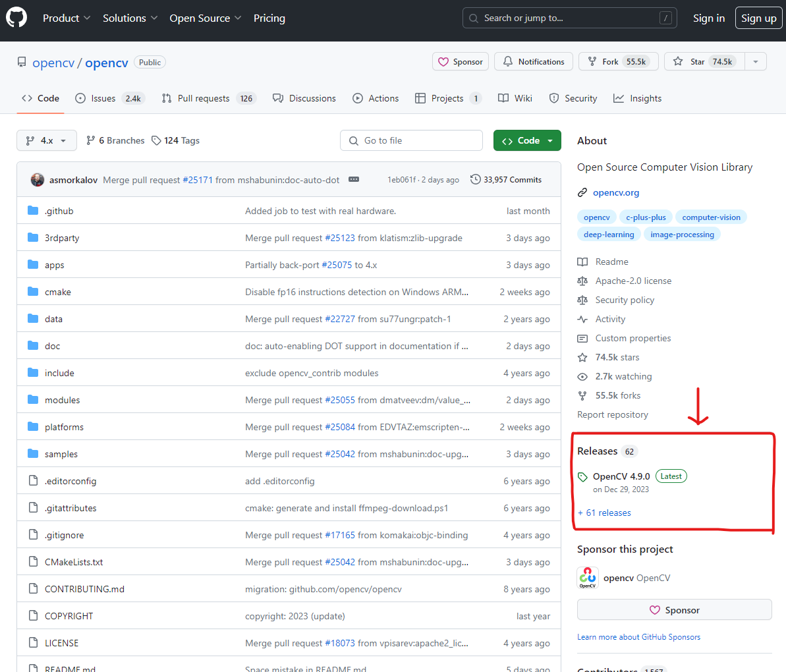View the 124 Tags link

[175, 140]
